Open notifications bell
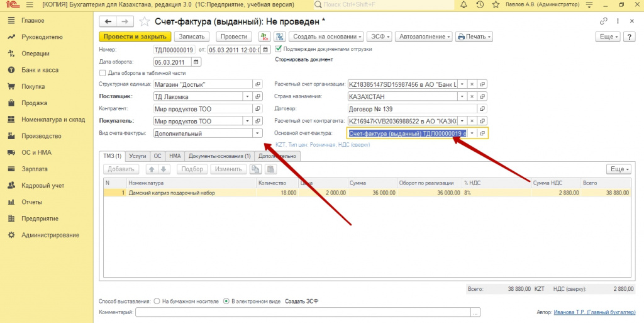644x323 pixels. point(464,5)
